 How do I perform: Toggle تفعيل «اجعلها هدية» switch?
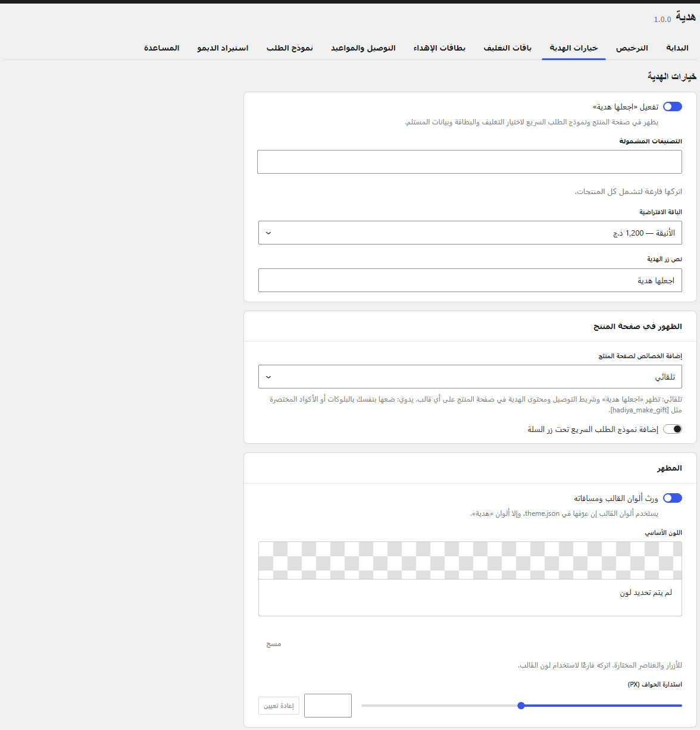(x=673, y=106)
